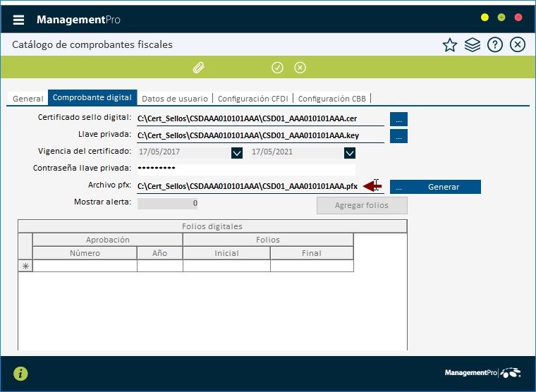
Task: Click the Aprobación group header
Action: coord(108,240)
